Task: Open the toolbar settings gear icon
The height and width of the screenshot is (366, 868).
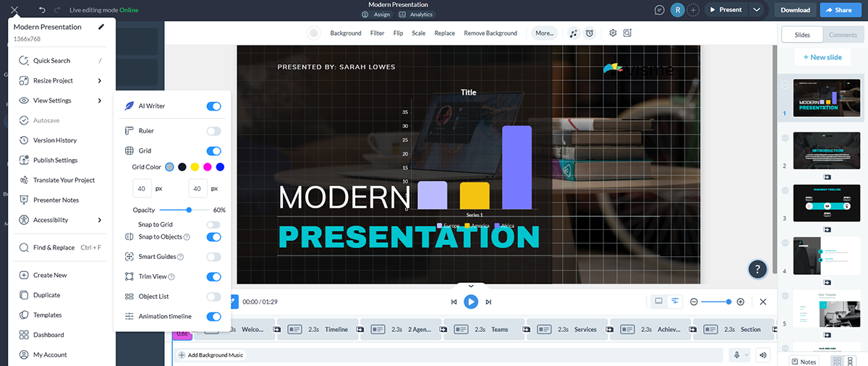Action: tap(613, 33)
